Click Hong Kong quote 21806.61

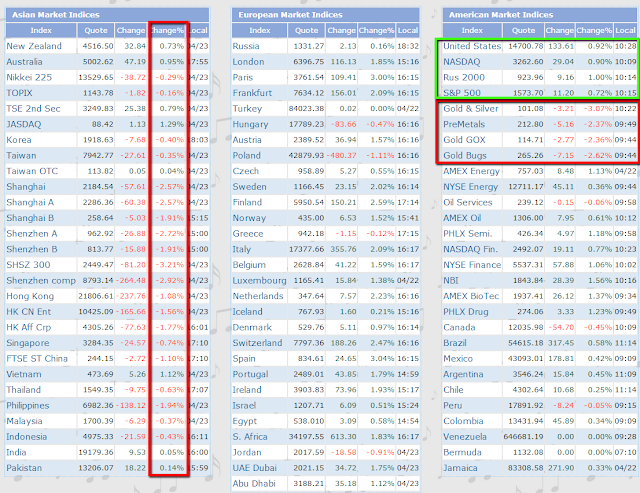96,296
